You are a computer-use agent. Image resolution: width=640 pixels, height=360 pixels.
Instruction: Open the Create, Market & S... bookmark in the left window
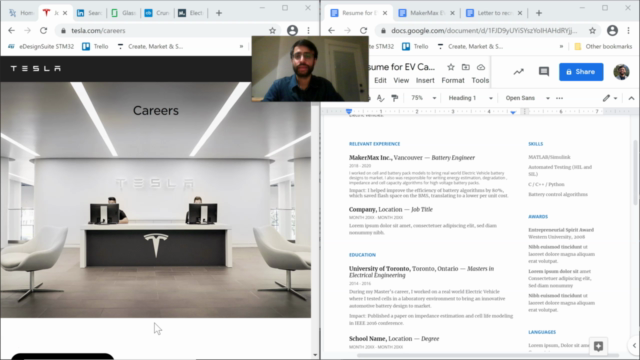tap(150, 47)
